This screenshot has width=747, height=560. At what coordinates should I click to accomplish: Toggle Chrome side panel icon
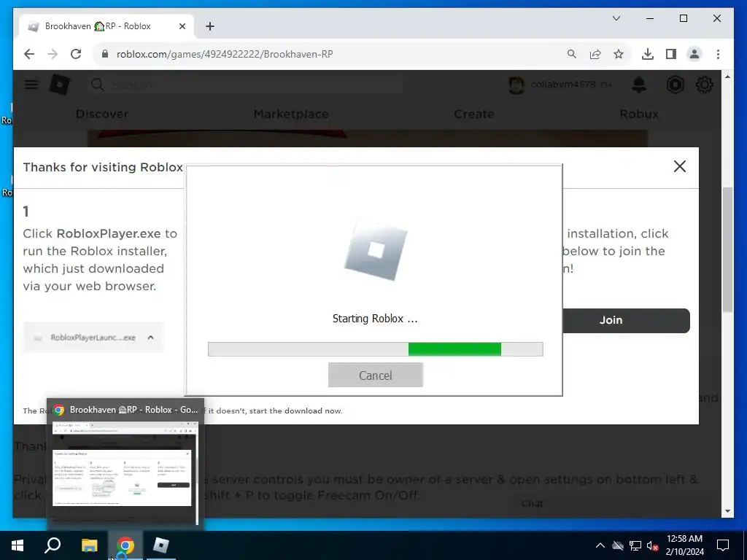click(x=671, y=54)
